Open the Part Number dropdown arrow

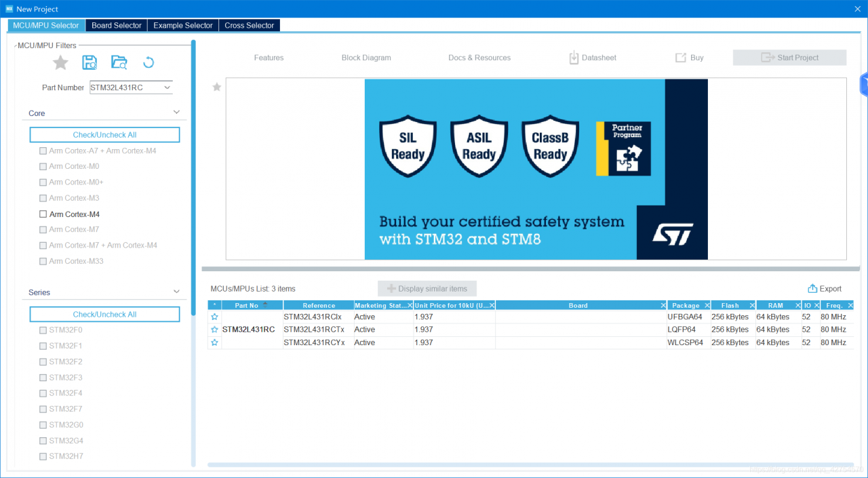click(167, 87)
